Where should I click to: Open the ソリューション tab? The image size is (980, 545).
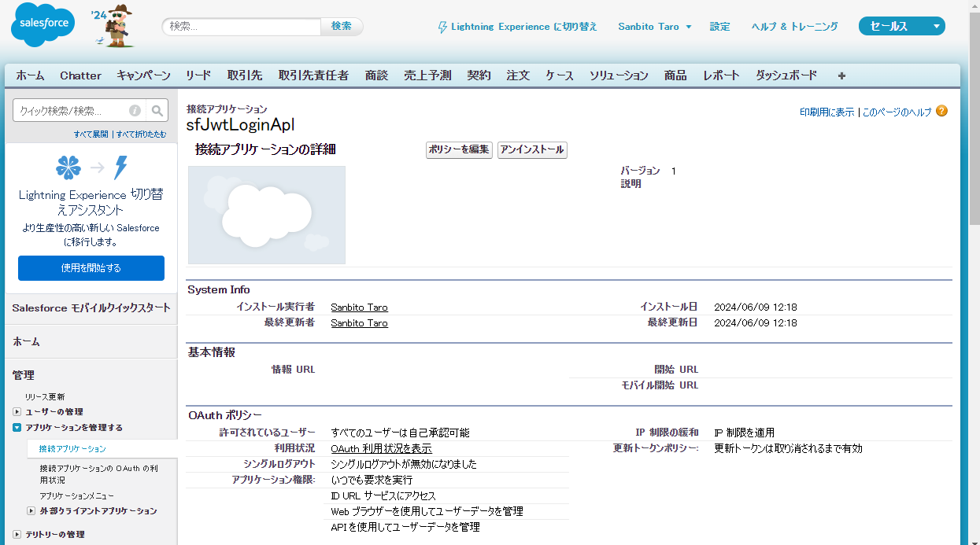[619, 75]
